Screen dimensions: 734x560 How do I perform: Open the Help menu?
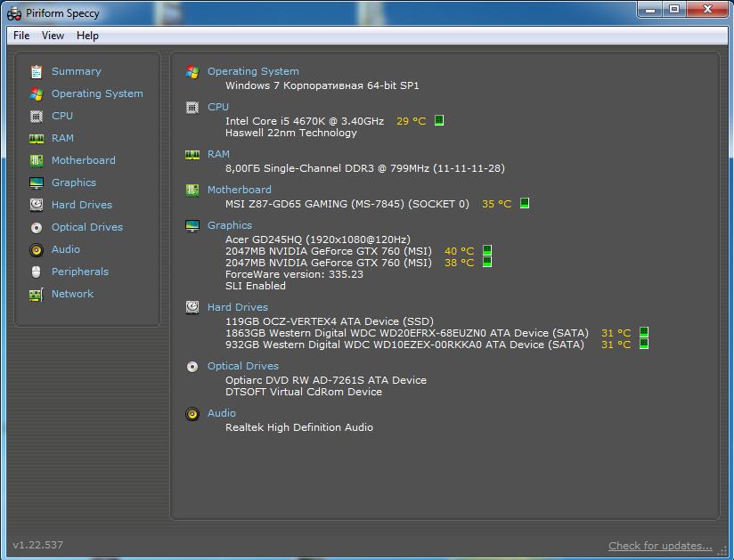(87, 36)
